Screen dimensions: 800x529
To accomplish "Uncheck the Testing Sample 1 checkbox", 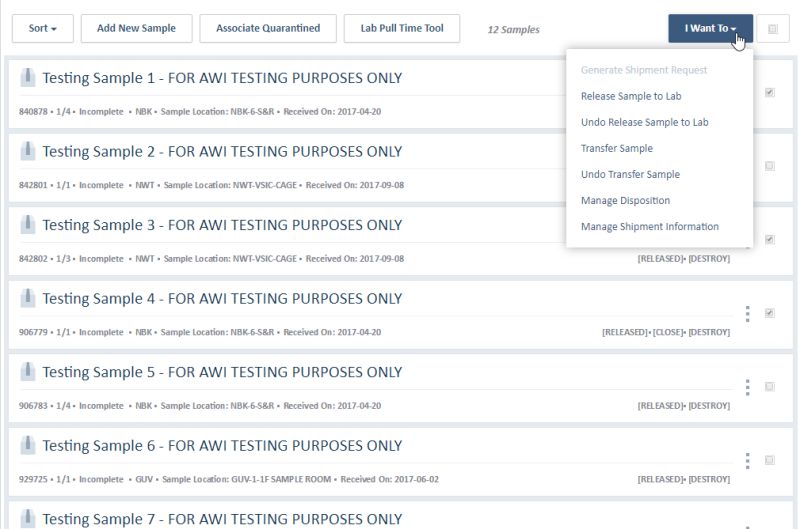I will click(x=770, y=92).
